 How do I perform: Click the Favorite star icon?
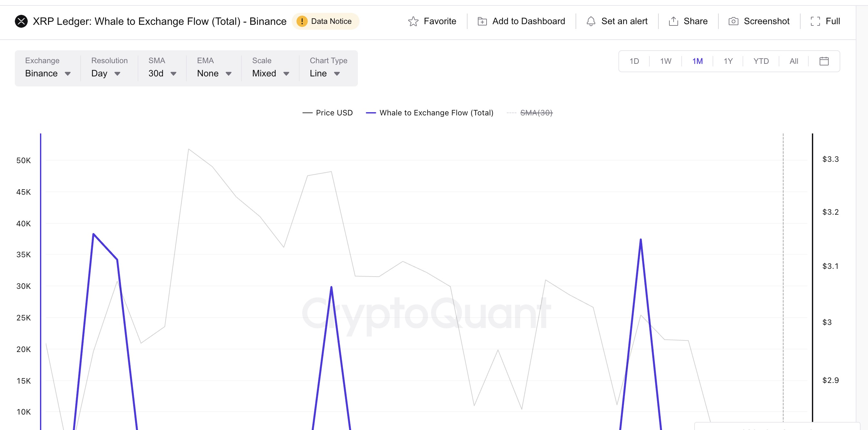coord(413,21)
